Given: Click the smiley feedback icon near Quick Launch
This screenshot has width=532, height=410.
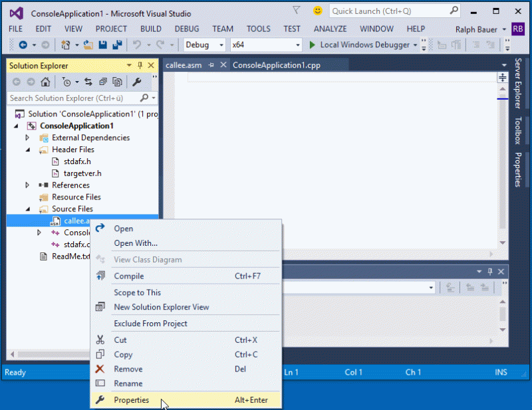Looking at the screenshot, I should click(x=318, y=11).
